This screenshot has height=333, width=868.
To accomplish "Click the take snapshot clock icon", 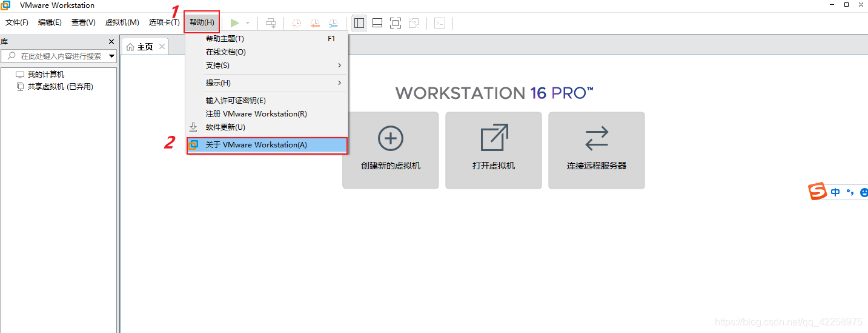I will pos(296,23).
